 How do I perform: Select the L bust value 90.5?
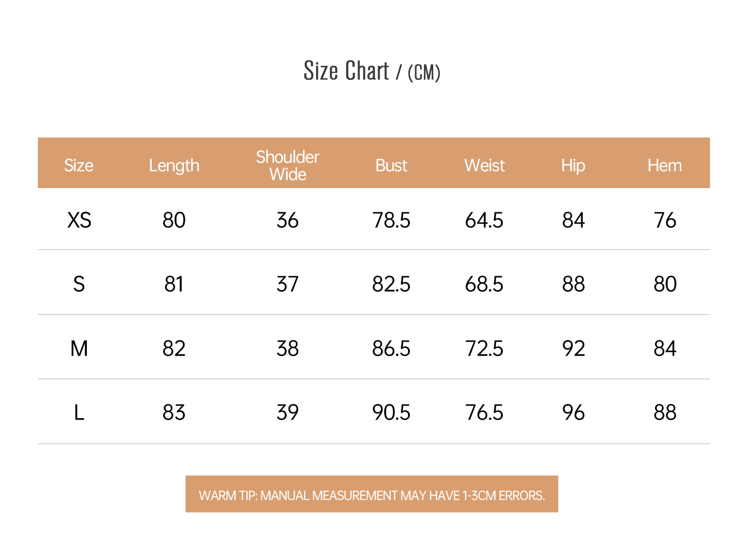tap(391, 413)
